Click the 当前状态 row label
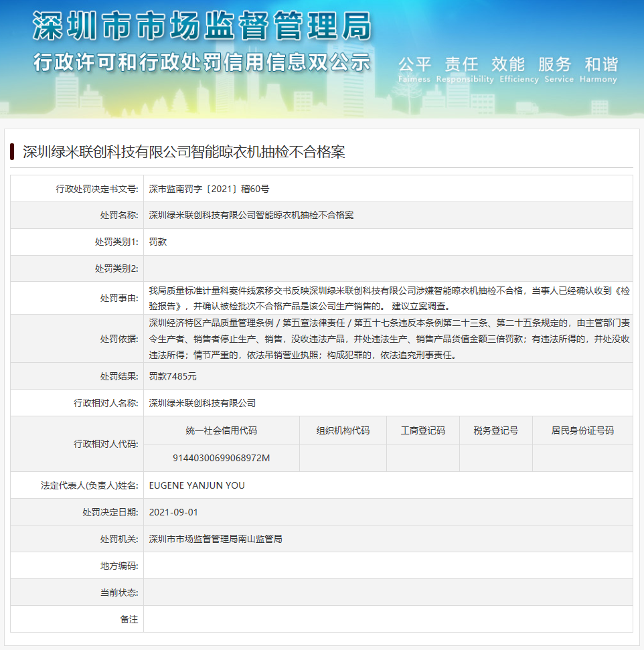 [x=119, y=593]
